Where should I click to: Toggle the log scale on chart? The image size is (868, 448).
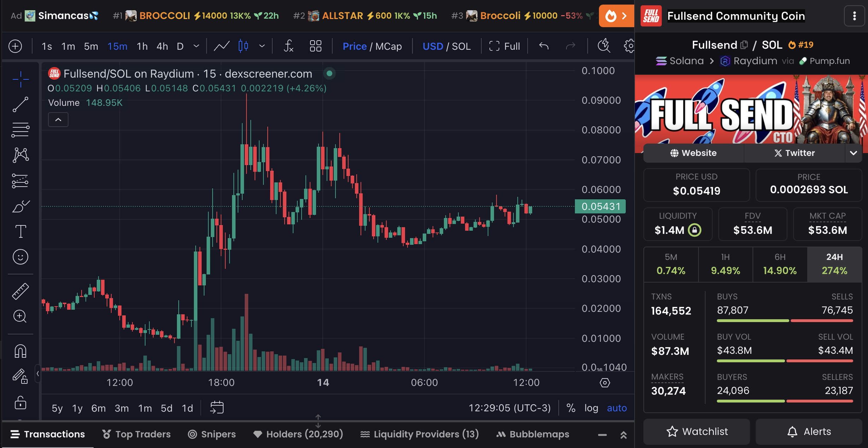[x=591, y=407]
